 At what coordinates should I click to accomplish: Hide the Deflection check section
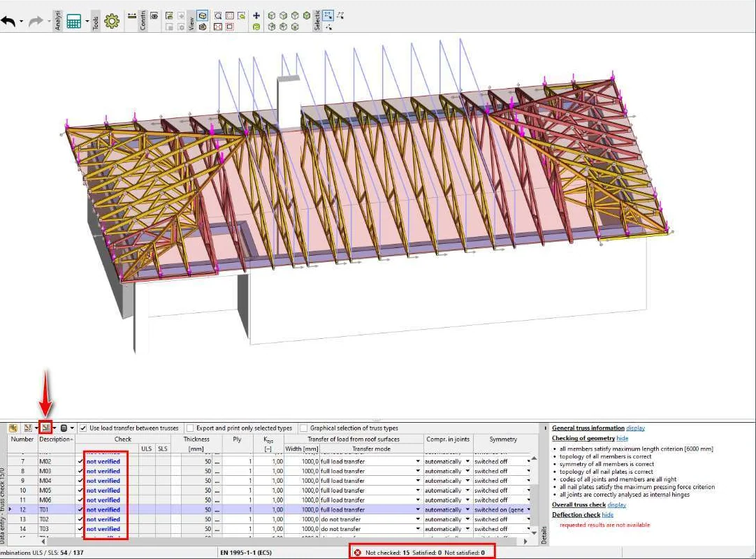click(x=607, y=515)
